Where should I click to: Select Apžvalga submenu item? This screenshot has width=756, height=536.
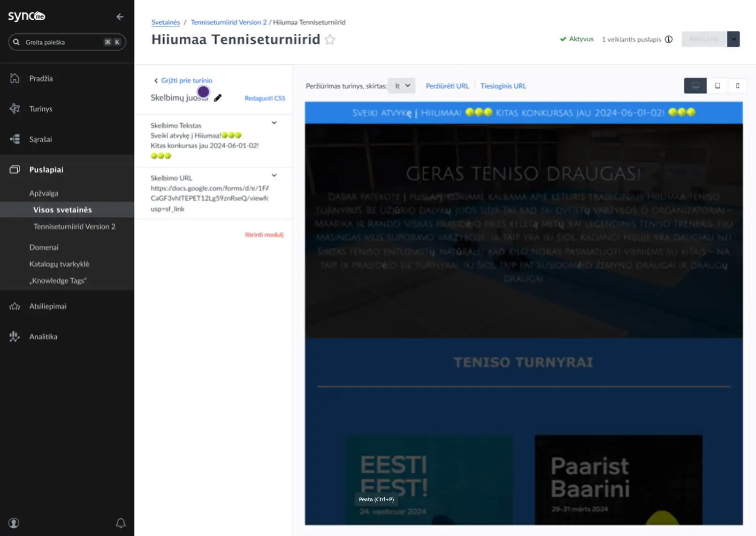[x=44, y=193]
